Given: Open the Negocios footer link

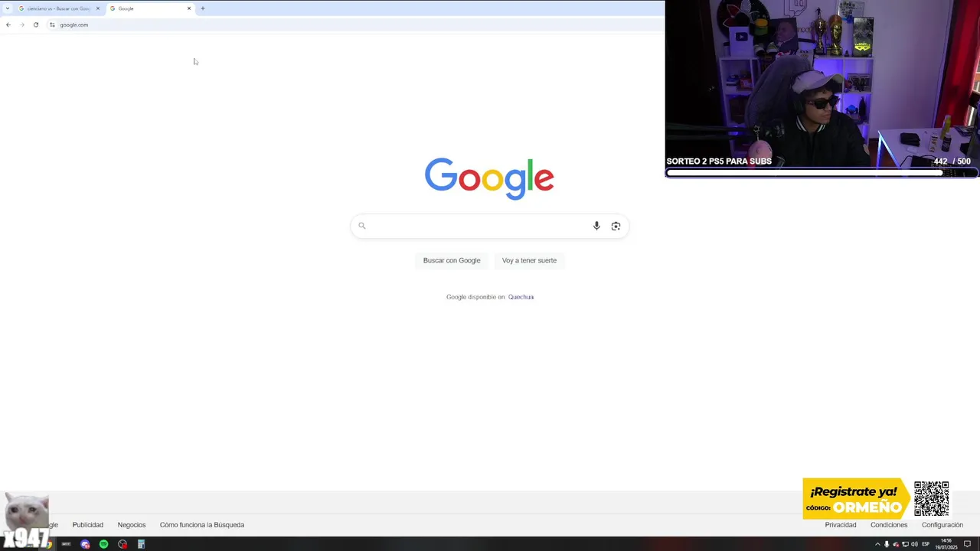Looking at the screenshot, I should 132,525.
